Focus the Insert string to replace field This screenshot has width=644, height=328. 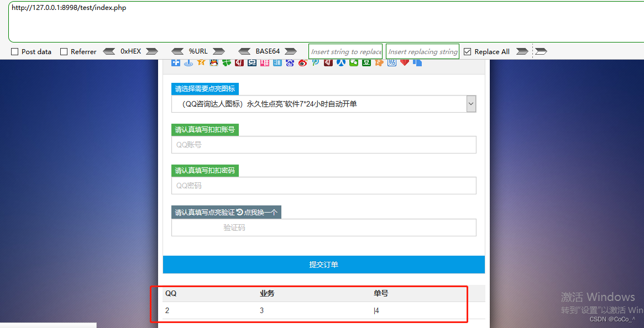pyautogui.click(x=345, y=51)
